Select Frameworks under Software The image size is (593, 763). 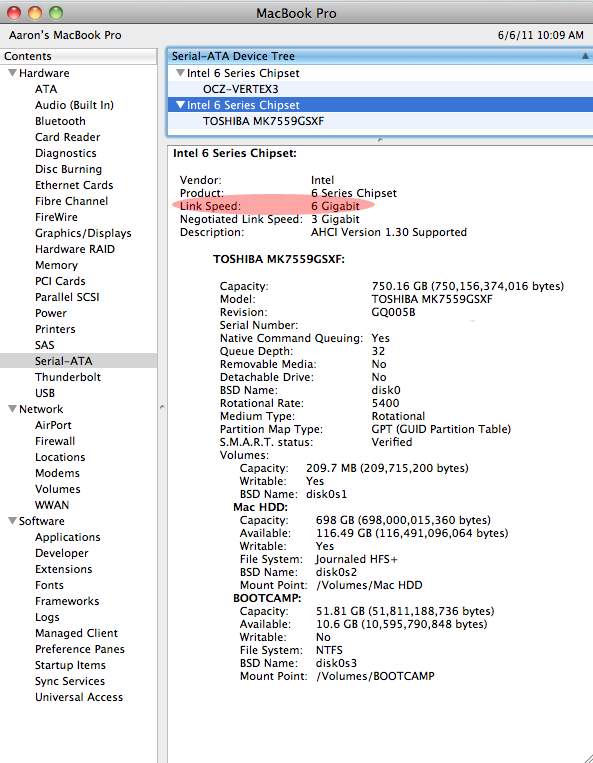pos(67,601)
